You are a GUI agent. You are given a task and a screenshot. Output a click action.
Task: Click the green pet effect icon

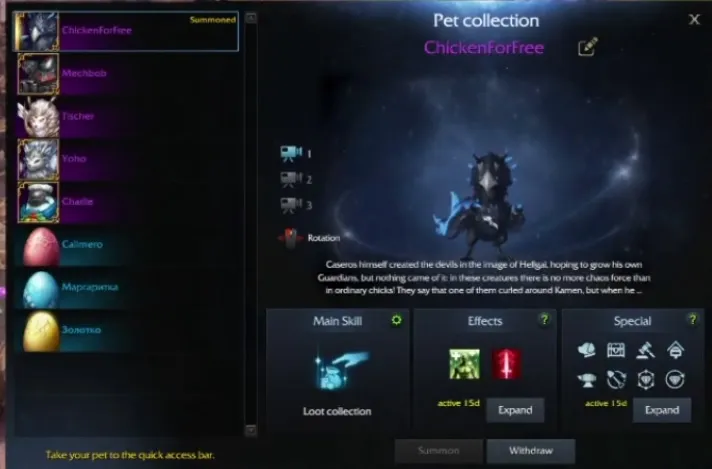[464, 364]
